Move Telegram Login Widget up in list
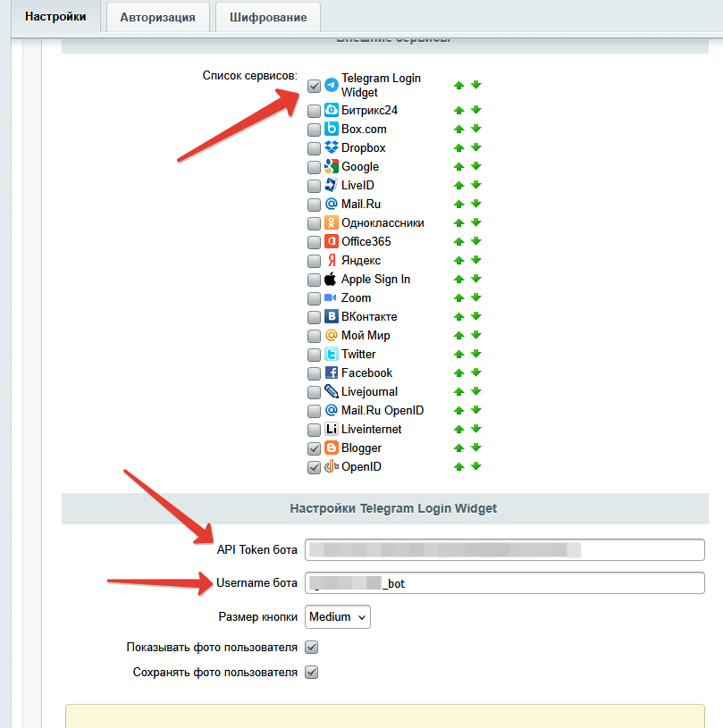Screen dimensions: 723x728 [x=459, y=85]
